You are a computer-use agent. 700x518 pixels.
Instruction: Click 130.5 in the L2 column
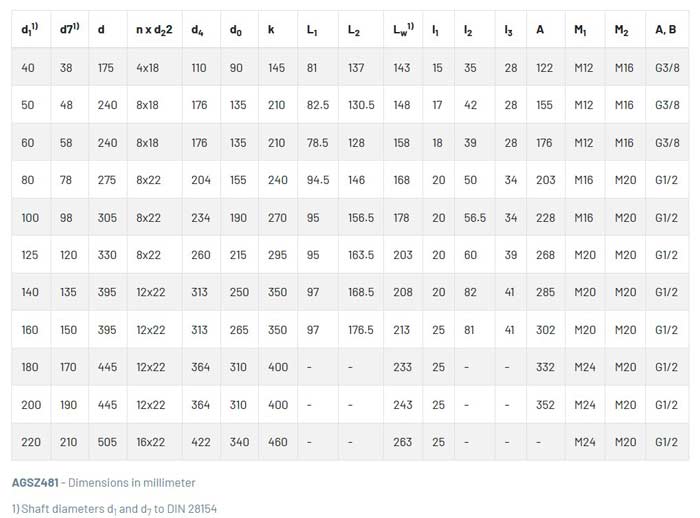point(361,105)
